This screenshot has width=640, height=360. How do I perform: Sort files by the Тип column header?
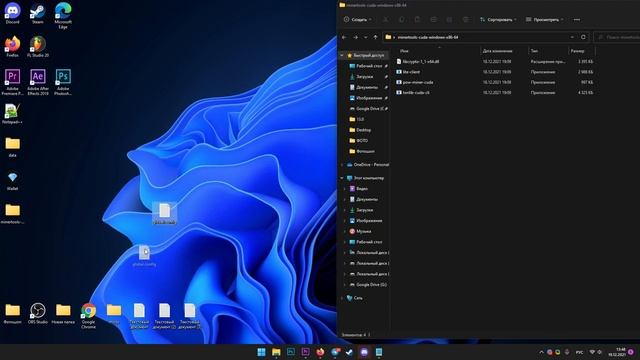point(548,51)
